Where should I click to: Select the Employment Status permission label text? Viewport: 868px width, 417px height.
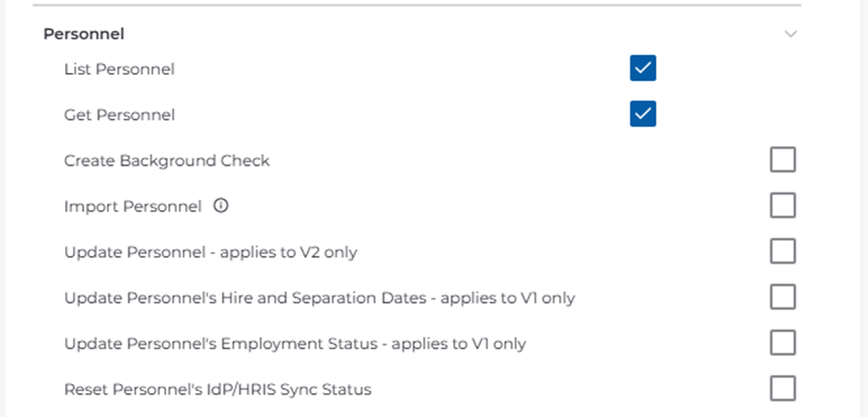295,344
